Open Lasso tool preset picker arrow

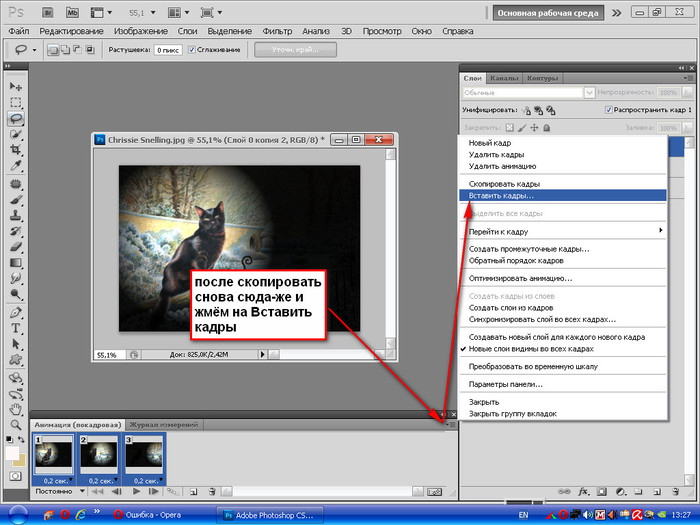coord(34,50)
